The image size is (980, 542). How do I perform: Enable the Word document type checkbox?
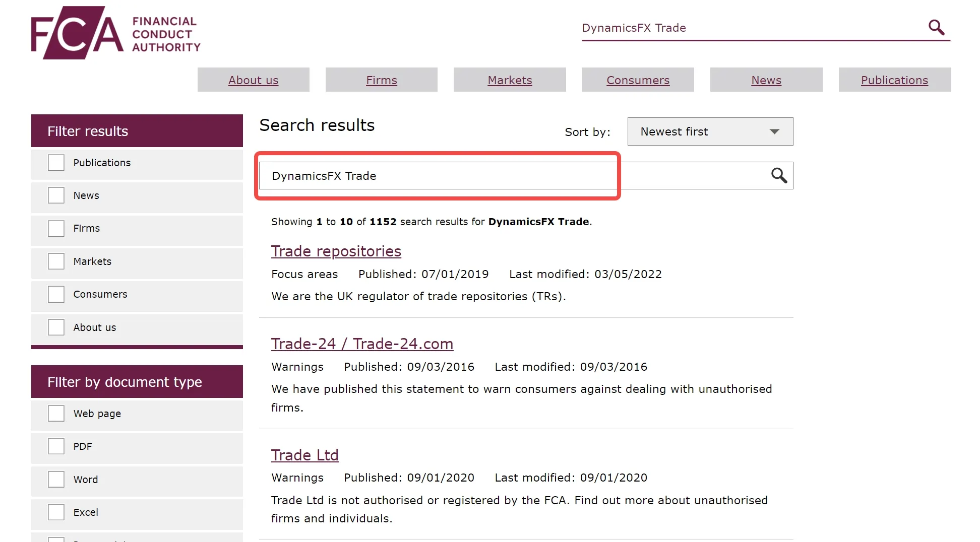point(56,480)
